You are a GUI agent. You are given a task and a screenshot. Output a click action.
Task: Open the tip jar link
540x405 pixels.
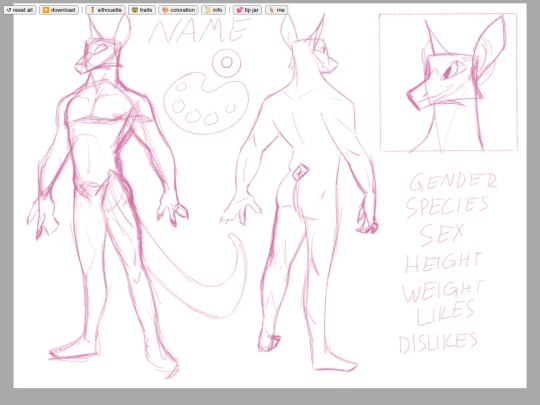(248, 10)
